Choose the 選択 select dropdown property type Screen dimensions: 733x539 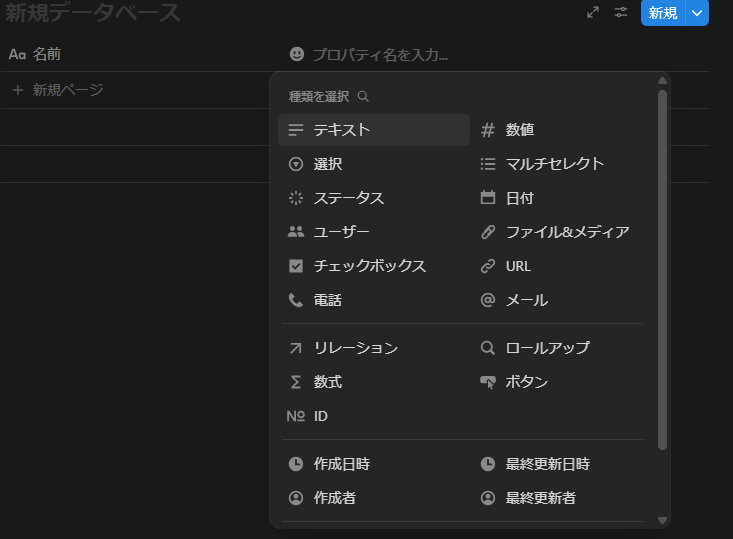pyautogui.click(x=327, y=164)
